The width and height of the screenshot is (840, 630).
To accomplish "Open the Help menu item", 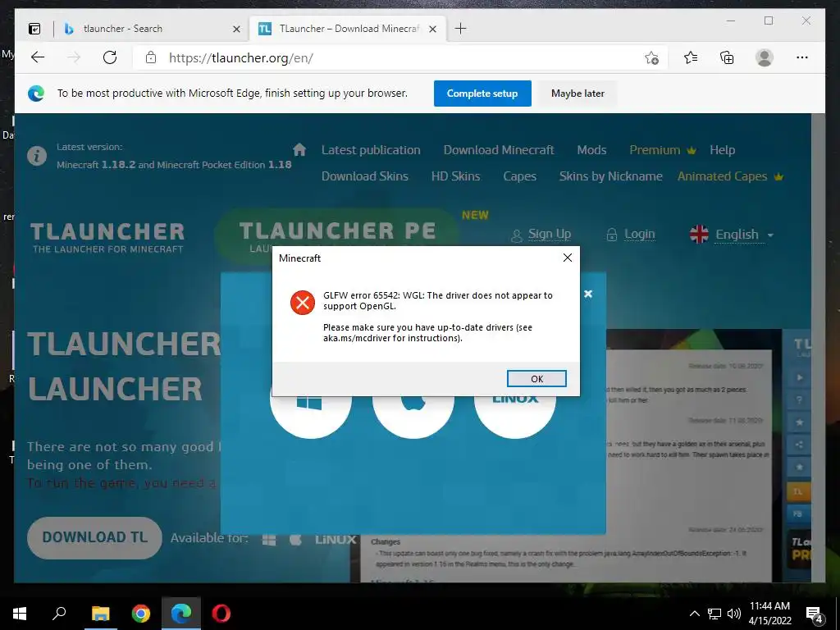I will click(722, 150).
